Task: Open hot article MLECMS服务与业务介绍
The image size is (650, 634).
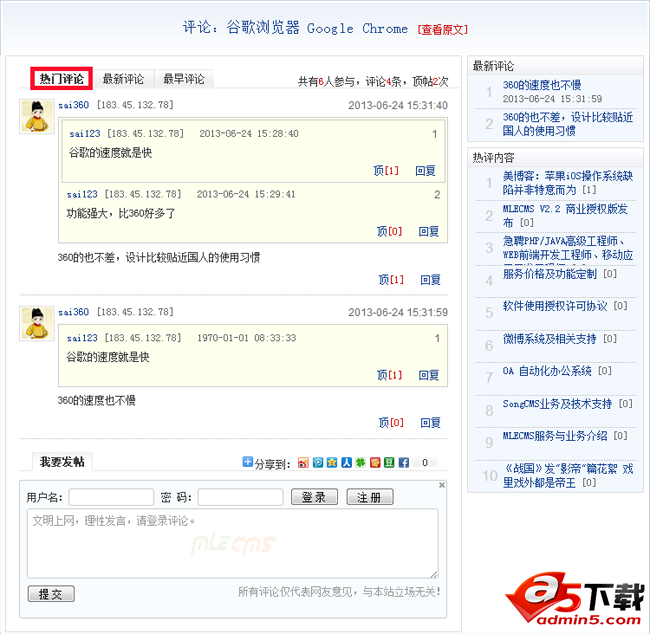Action: [555, 436]
